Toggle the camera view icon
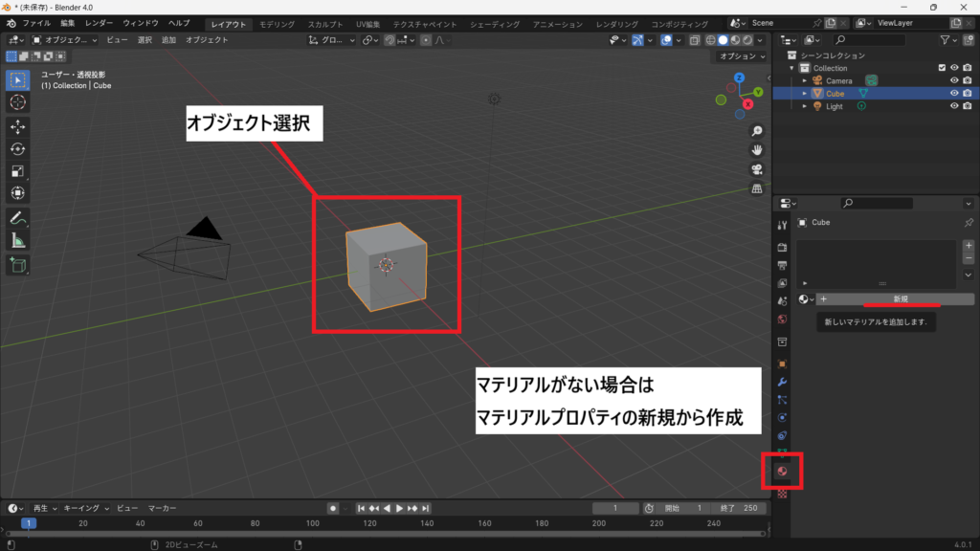 pos(757,169)
